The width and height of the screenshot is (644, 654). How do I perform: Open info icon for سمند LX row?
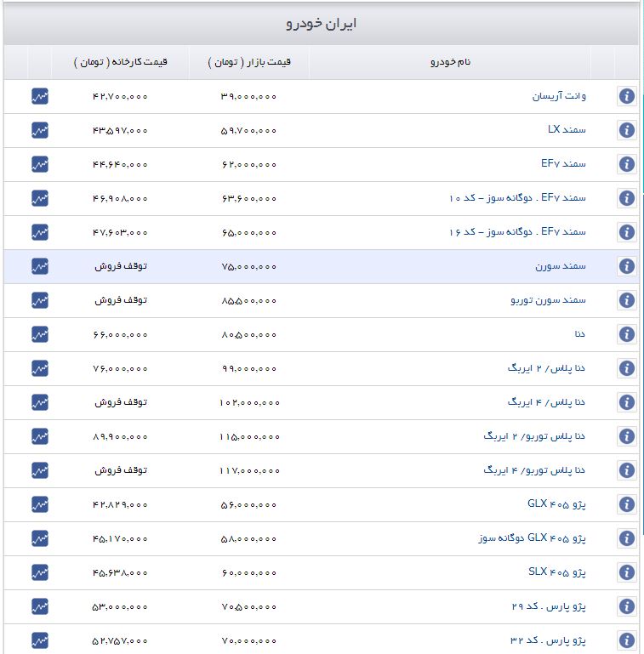pos(626,130)
